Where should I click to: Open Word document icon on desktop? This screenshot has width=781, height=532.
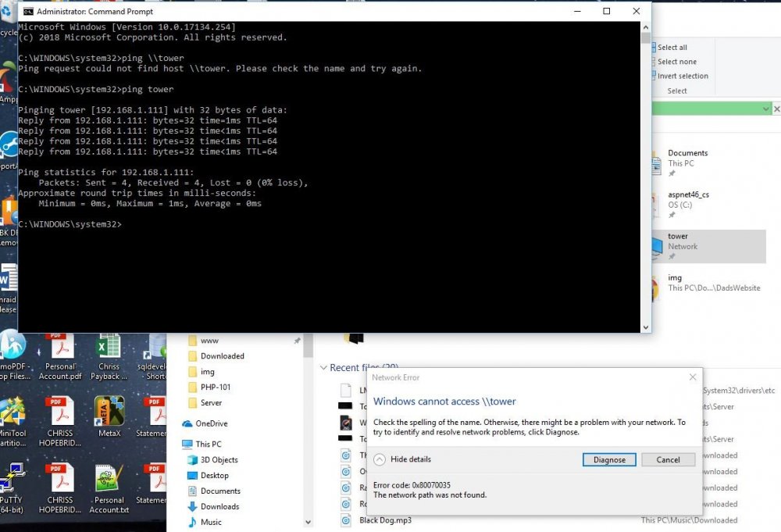coord(9,289)
